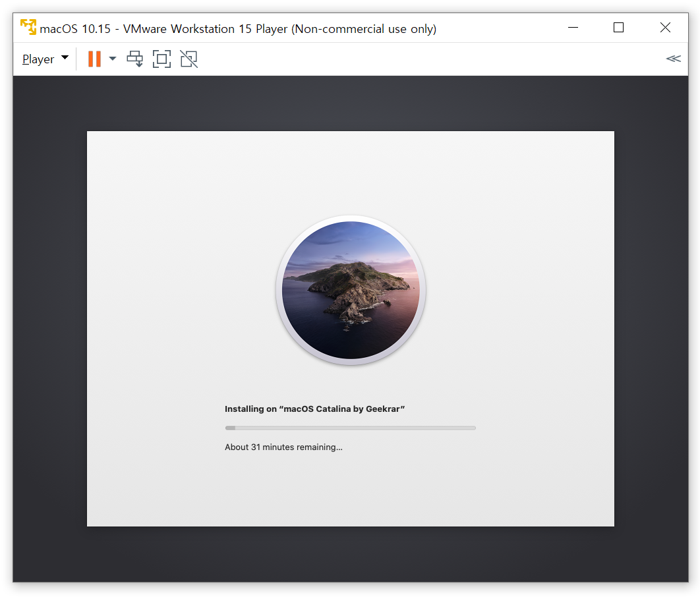
Task: Close the VMware Workstation Player window
Action: pos(665,28)
